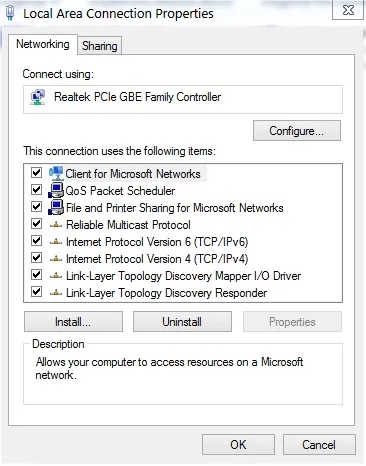Click the Client for Microsoft Networks icon

[56, 173]
